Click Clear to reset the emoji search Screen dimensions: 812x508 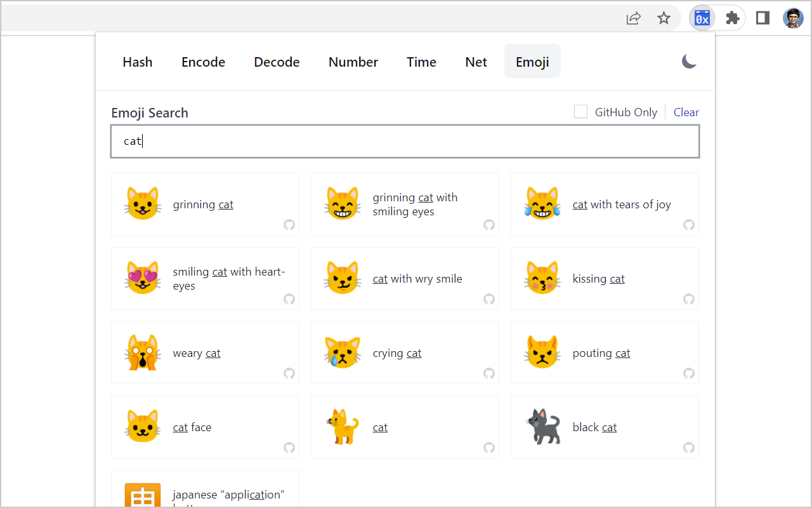click(x=686, y=112)
